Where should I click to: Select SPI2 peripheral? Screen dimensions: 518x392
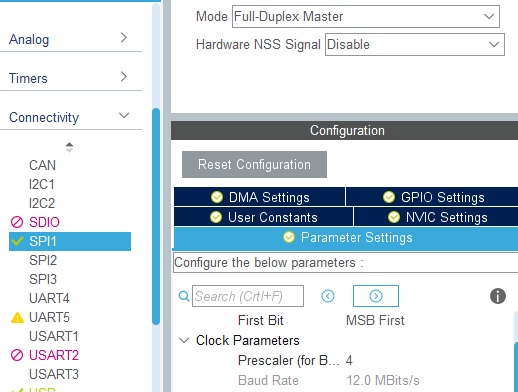43,260
